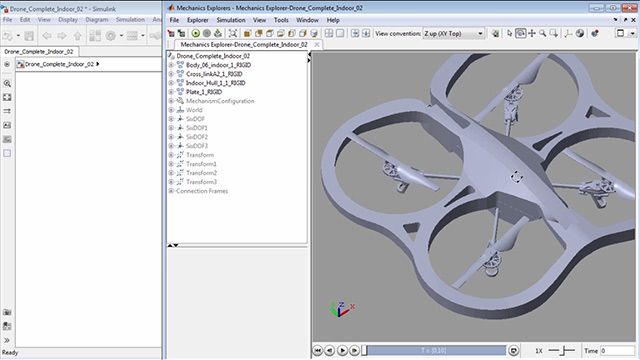Expand the Connection Frames tree node

pos(171,191)
